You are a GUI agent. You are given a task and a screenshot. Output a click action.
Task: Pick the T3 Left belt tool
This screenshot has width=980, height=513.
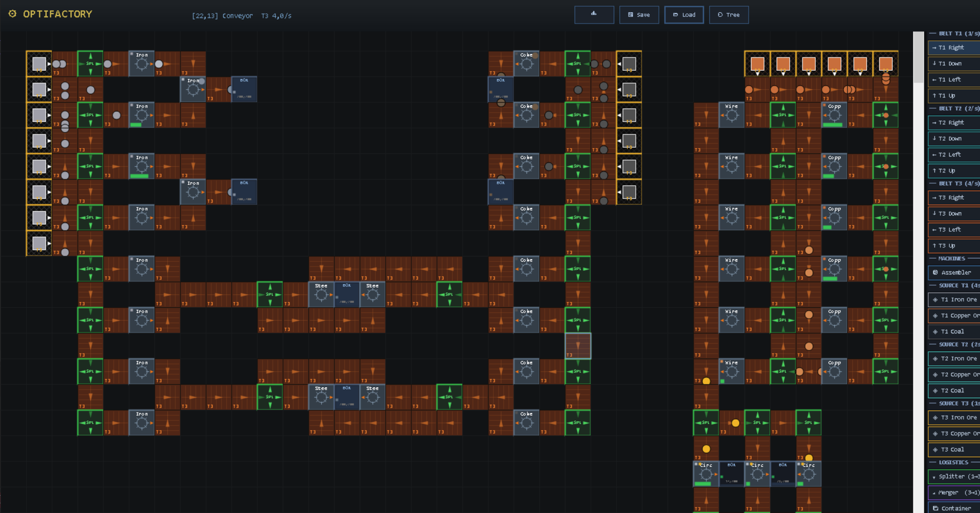pos(954,229)
